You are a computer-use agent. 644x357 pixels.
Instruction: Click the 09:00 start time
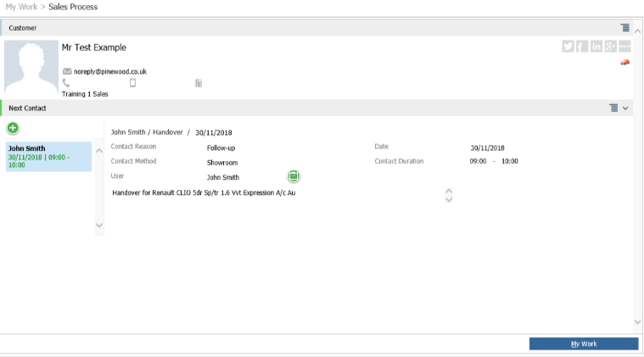pos(478,161)
